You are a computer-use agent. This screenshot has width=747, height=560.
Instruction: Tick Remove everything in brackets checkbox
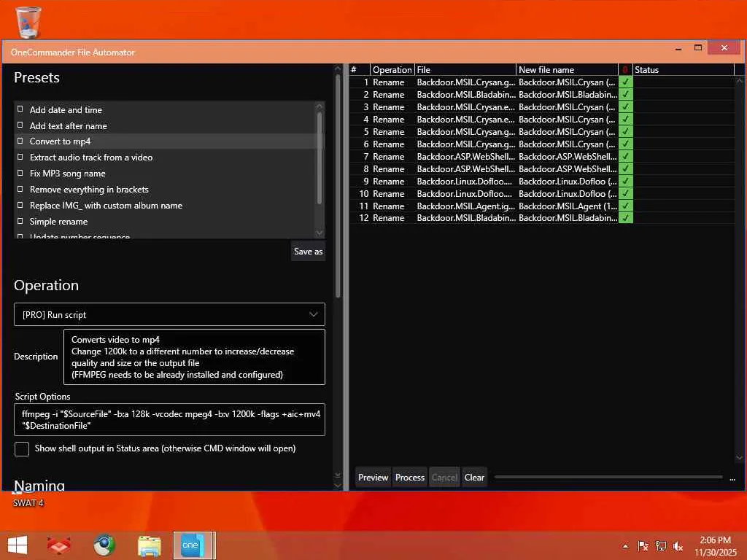tap(20, 189)
